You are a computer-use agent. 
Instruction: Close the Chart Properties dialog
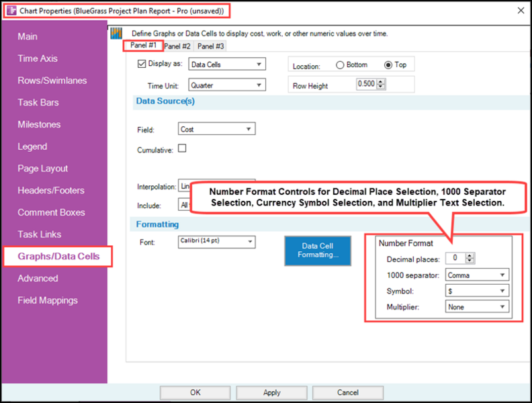tap(521, 11)
